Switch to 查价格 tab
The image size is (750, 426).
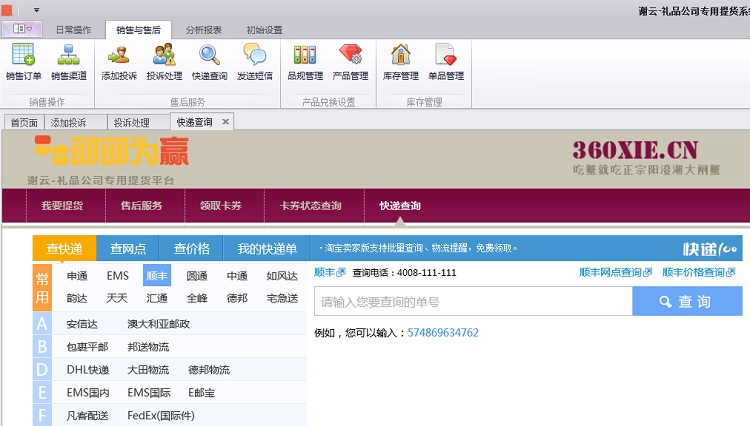[x=191, y=248]
